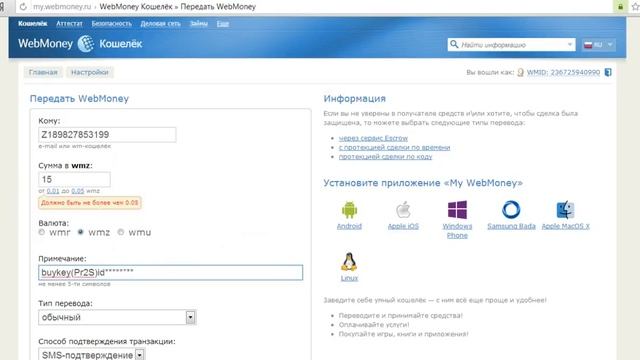Open the Samsung Bada app icon

coord(511,210)
